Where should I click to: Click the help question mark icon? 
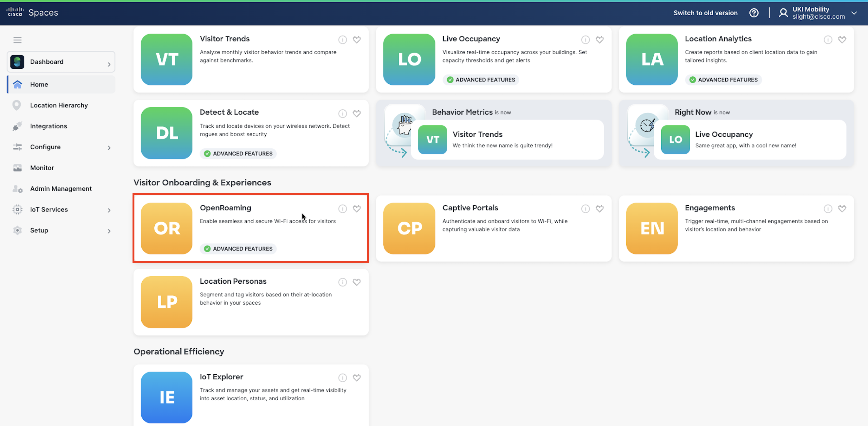pyautogui.click(x=754, y=13)
